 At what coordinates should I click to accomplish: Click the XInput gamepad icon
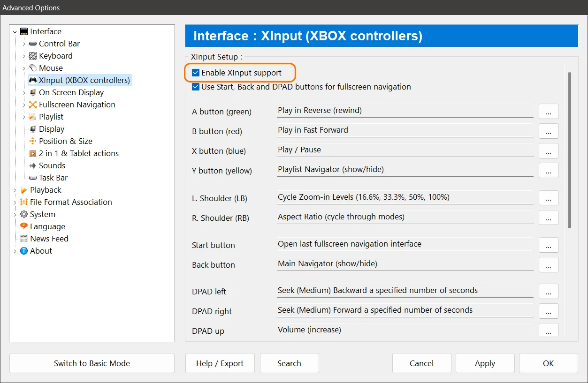(33, 80)
